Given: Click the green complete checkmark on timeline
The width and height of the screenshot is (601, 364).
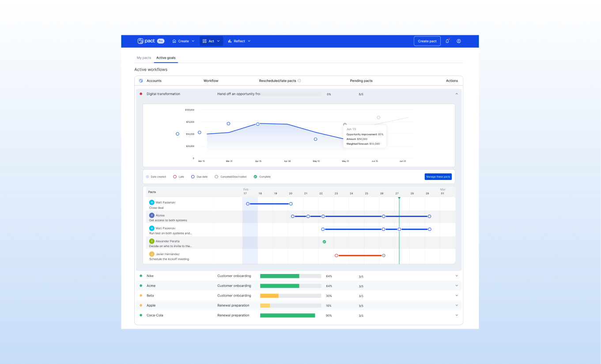Looking at the screenshot, I should coord(324,242).
